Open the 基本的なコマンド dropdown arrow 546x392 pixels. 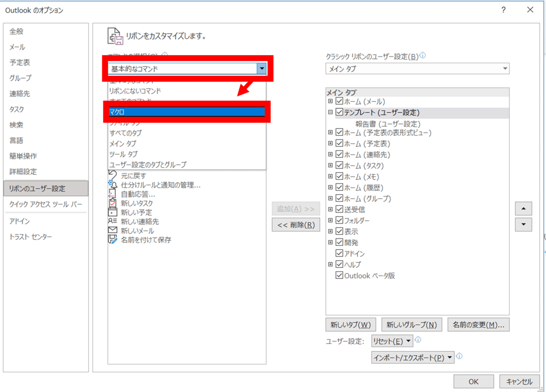[261, 69]
